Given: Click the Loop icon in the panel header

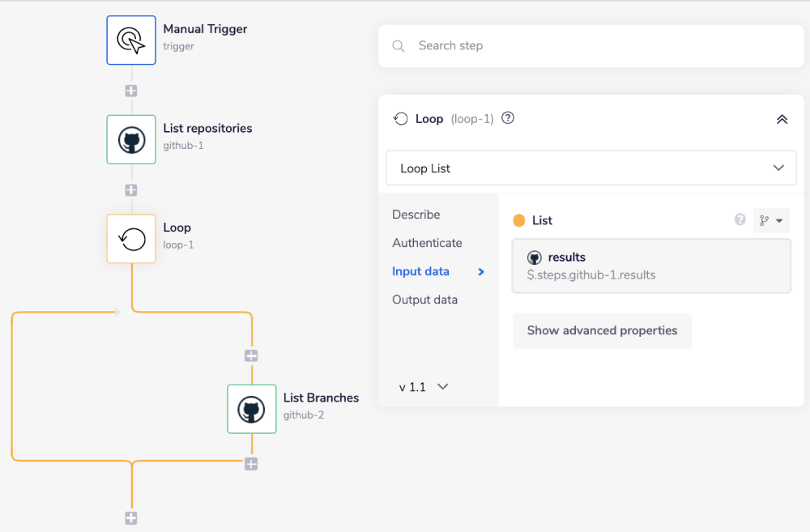Looking at the screenshot, I should pyautogui.click(x=400, y=118).
